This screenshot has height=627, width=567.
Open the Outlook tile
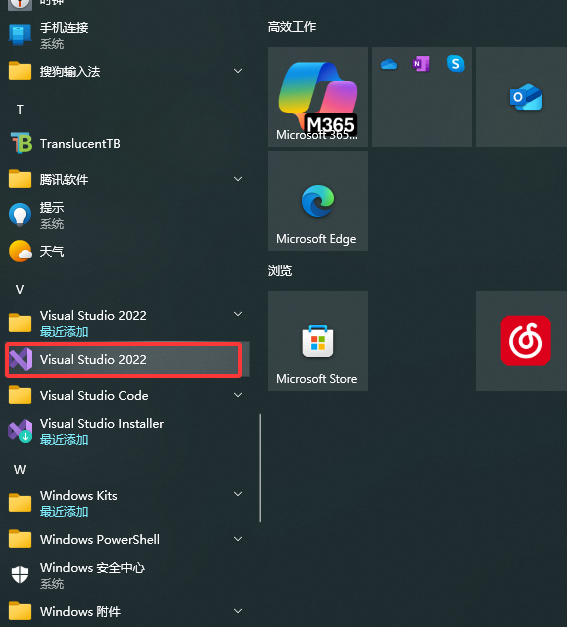[x=521, y=97]
